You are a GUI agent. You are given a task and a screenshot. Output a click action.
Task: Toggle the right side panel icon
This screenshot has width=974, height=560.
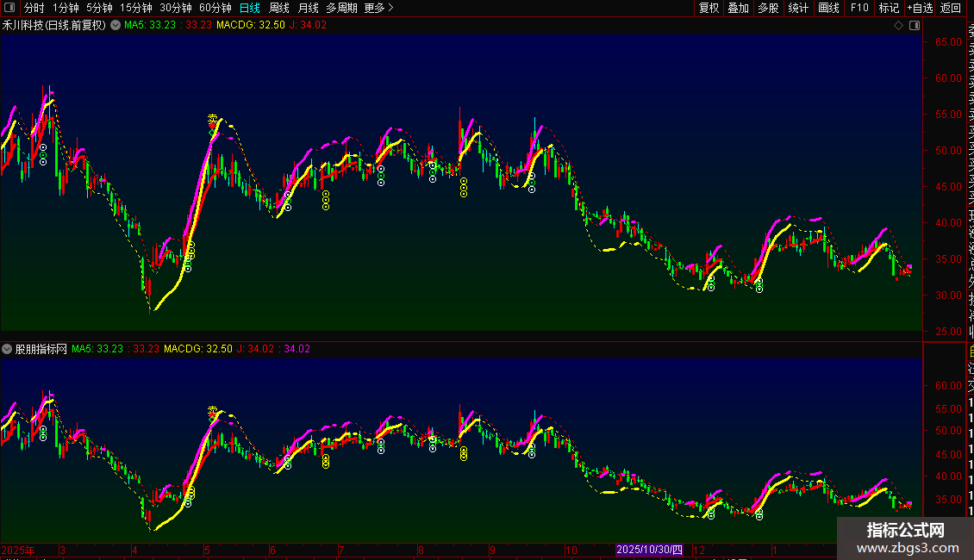[x=915, y=25]
